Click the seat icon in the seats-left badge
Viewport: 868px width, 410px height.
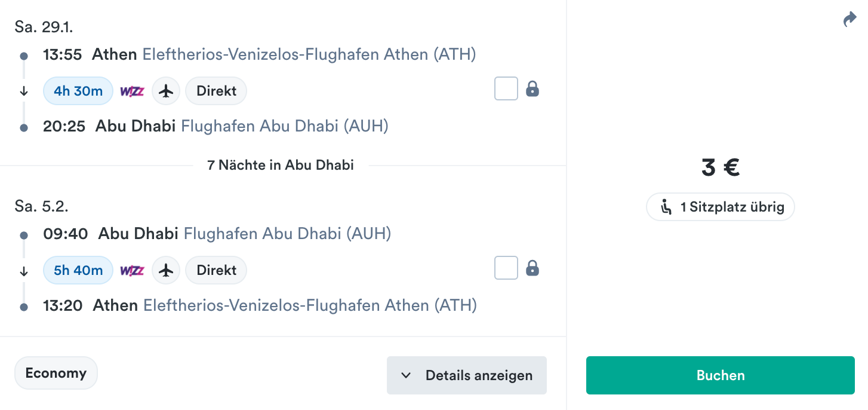coord(666,207)
